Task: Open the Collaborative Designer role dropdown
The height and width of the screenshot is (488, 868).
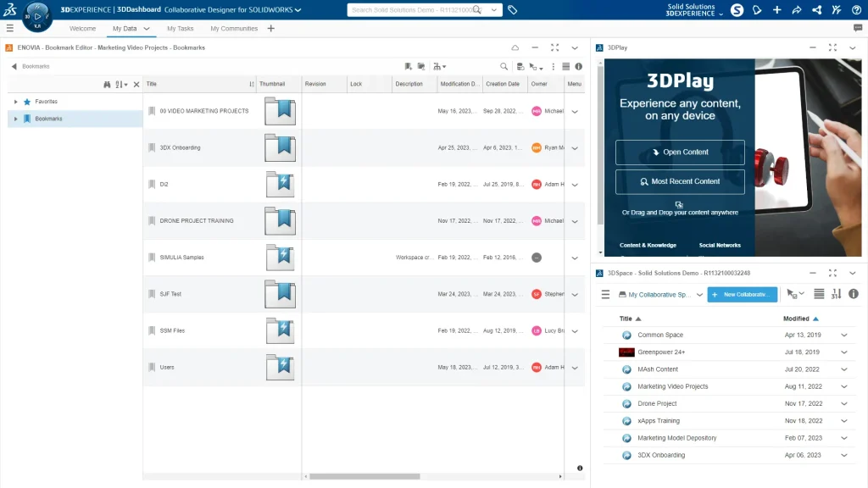Action: (298, 10)
